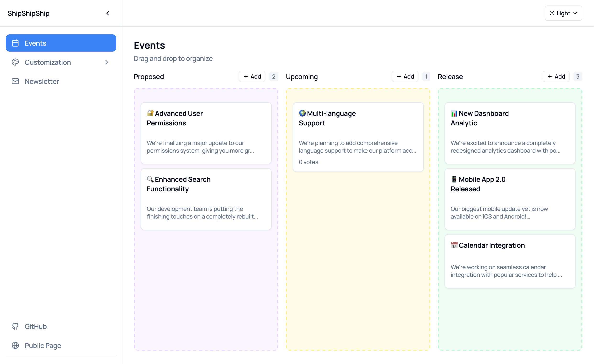The height and width of the screenshot is (364, 594).
Task: Click the New Dashboard Analytic card
Action: [x=510, y=133]
